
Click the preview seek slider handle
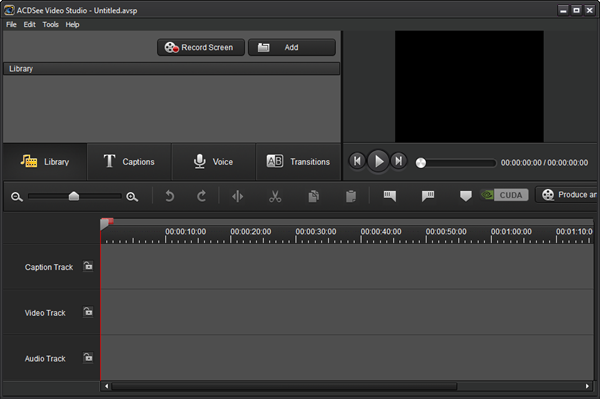point(421,163)
